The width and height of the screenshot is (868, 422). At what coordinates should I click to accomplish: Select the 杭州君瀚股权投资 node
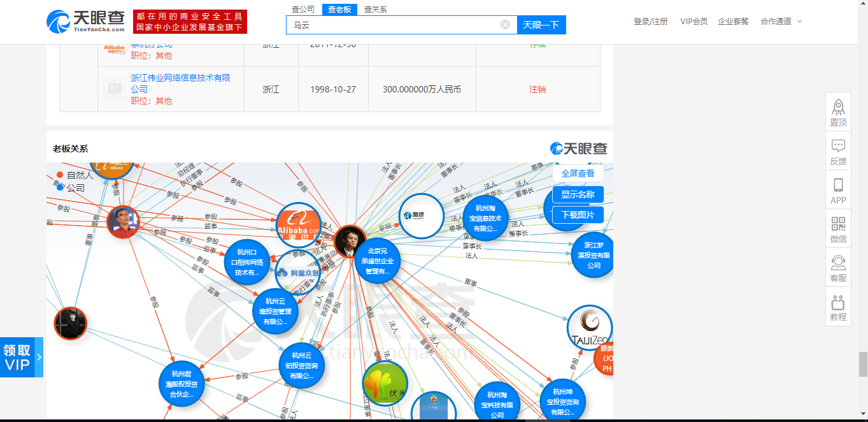coord(181,384)
